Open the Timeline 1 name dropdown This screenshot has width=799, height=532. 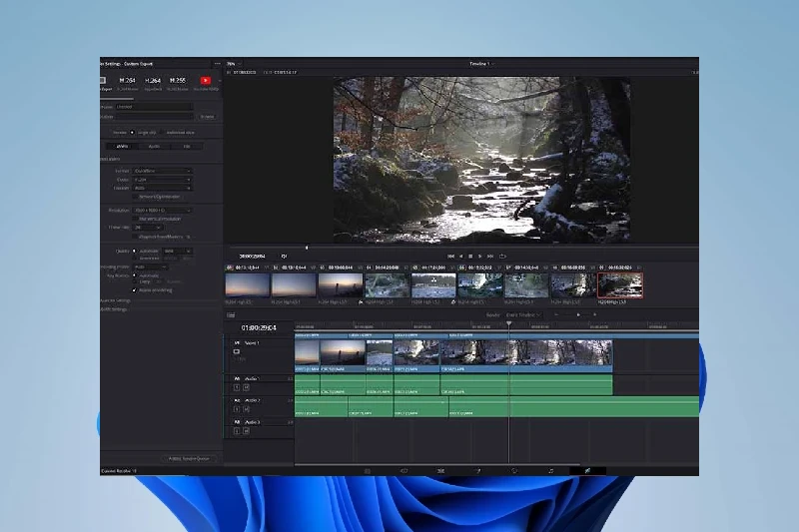481,64
